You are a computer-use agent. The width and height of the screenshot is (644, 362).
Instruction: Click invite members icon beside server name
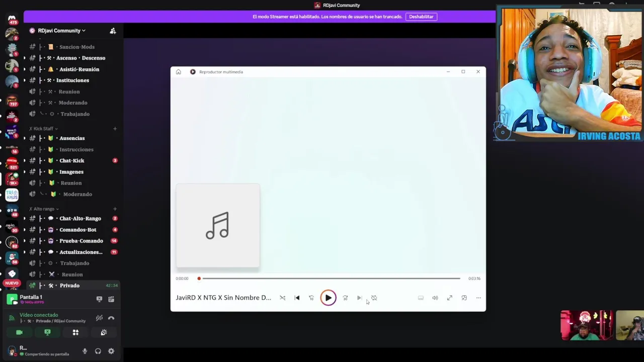pos(113,31)
